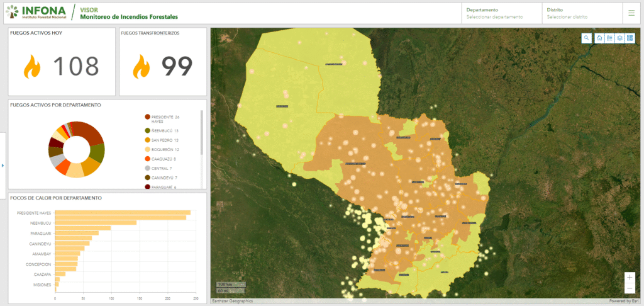Open the map layers icon

coord(619,38)
